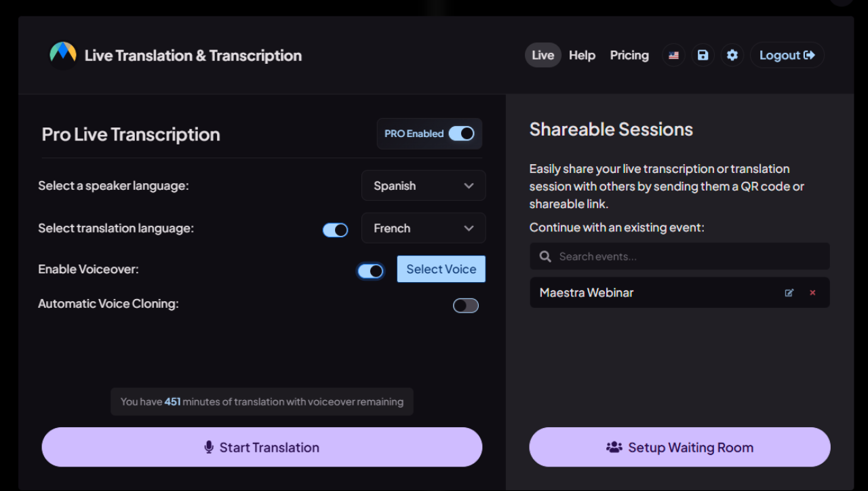Expand the French translation language dropdown
Image resolution: width=868 pixels, height=491 pixels.
tap(423, 229)
